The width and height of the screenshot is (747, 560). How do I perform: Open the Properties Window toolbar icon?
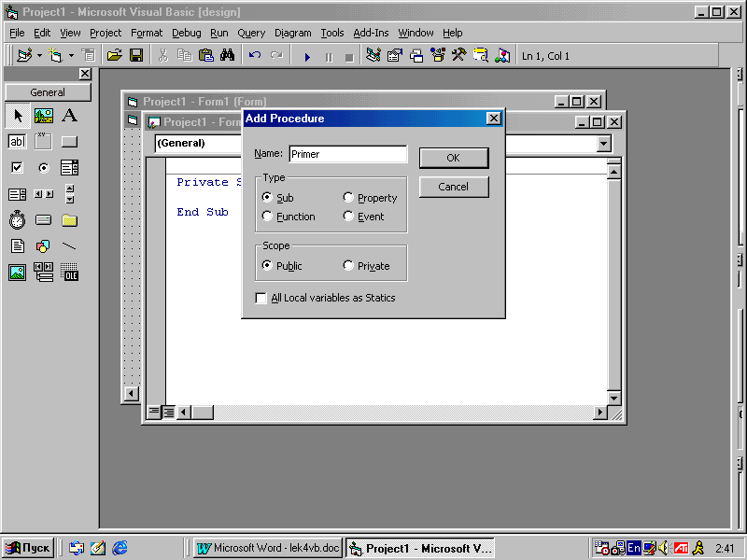(395, 56)
